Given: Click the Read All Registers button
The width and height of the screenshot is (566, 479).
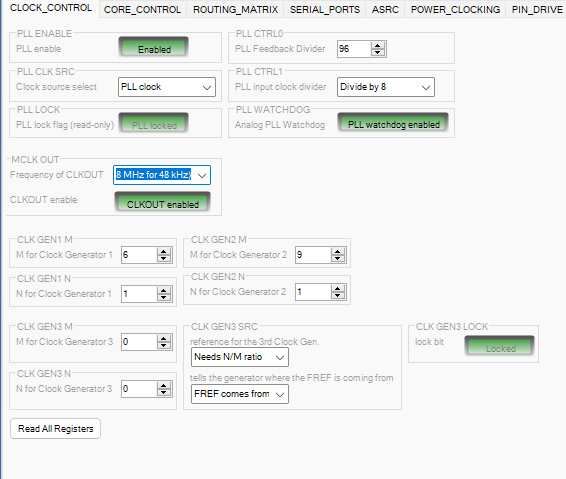Looking at the screenshot, I should [56, 429].
